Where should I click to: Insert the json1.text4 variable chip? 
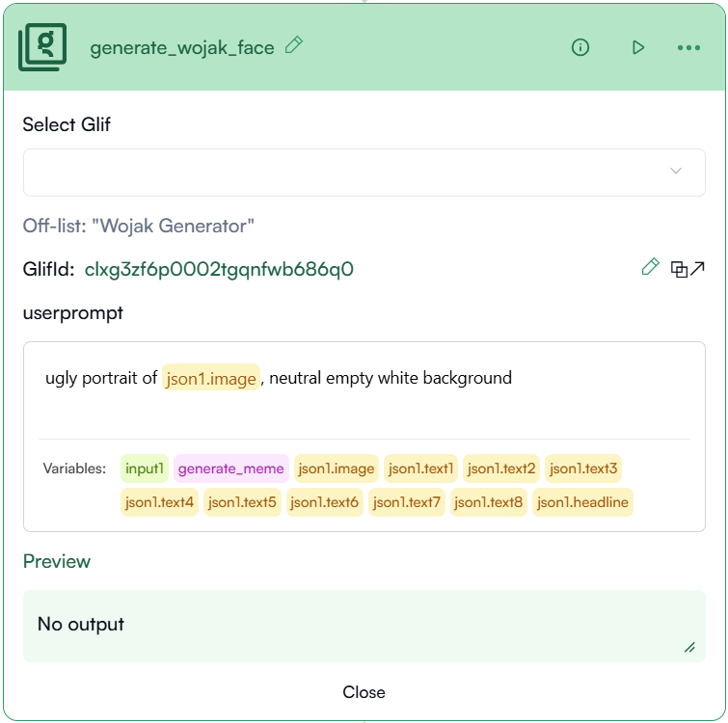[159, 502]
